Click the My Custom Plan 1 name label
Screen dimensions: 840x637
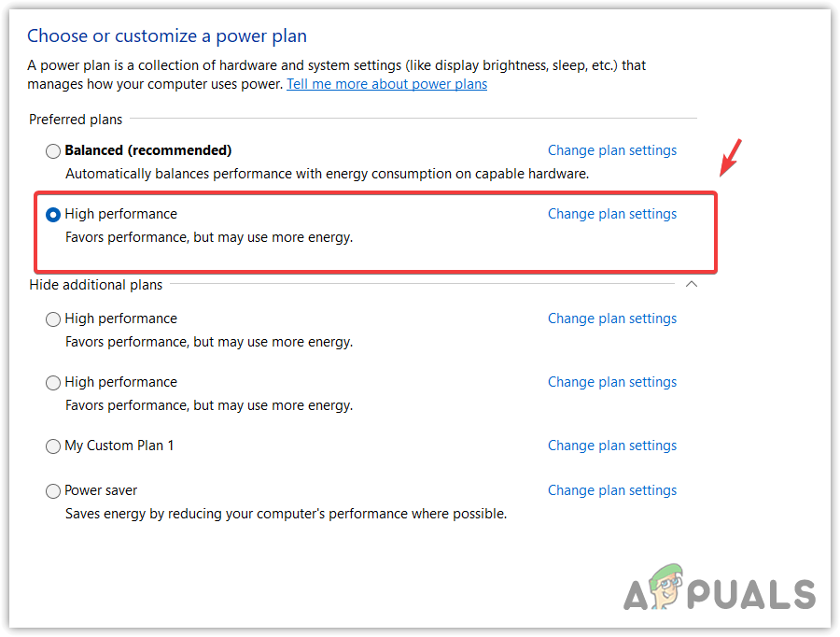click(x=119, y=446)
